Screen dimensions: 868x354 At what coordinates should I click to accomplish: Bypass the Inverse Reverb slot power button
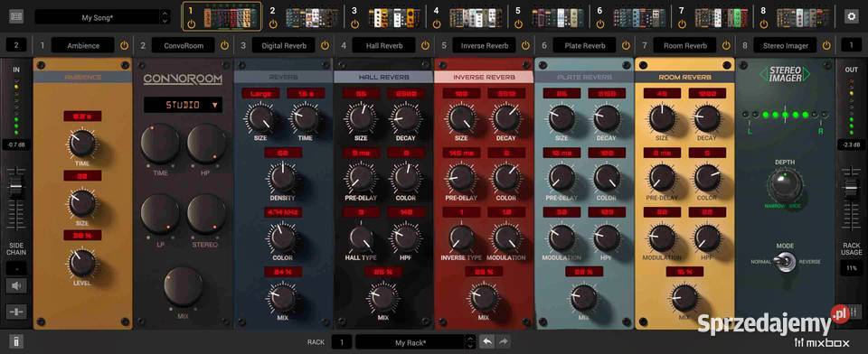click(x=525, y=45)
